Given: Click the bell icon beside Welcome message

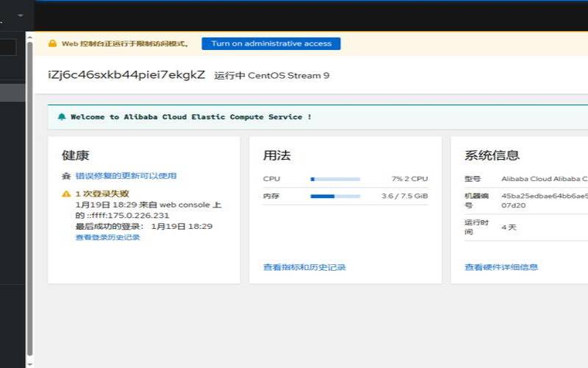Looking at the screenshot, I should click(x=62, y=117).
